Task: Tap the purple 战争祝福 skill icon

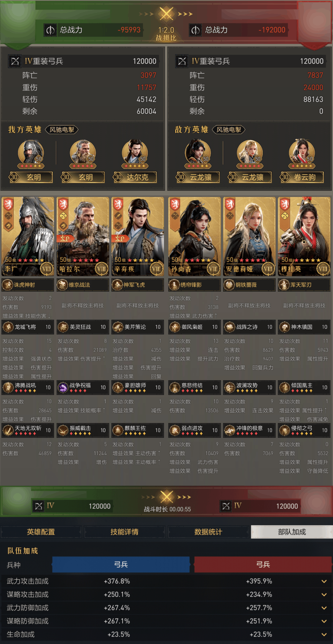Action: point(63,387)
